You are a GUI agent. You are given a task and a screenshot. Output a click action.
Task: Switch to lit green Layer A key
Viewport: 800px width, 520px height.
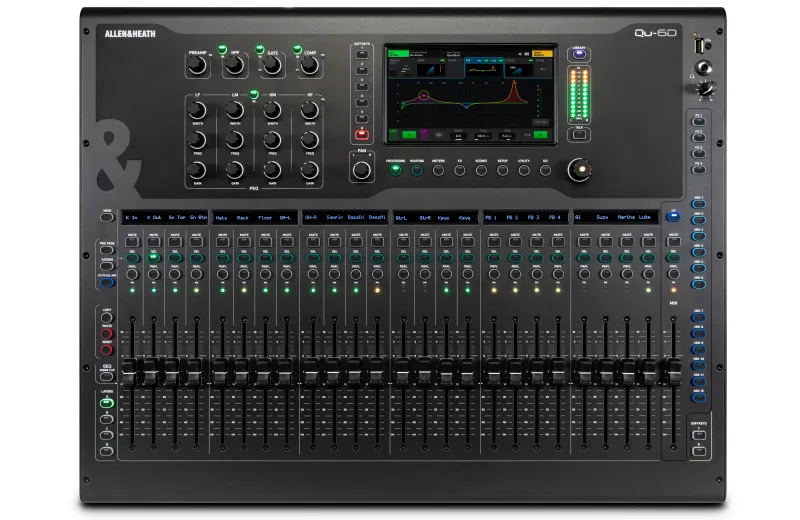(107, 403)
